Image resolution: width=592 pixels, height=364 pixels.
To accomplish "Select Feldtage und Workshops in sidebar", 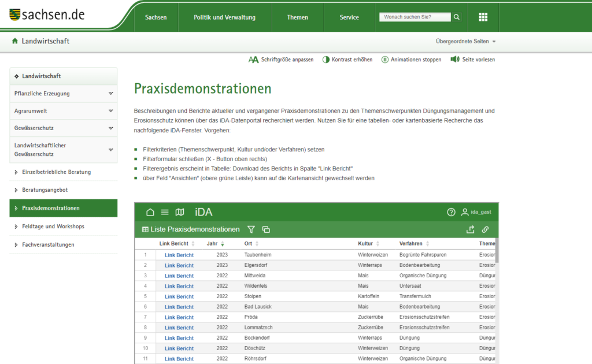I will point(64,226).
